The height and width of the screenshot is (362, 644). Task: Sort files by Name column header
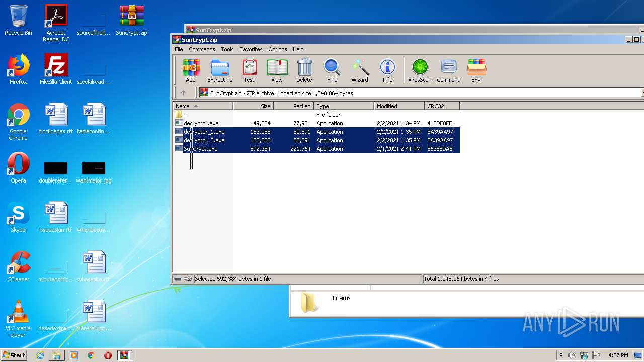pyautogui.click(x=203, y=106)
